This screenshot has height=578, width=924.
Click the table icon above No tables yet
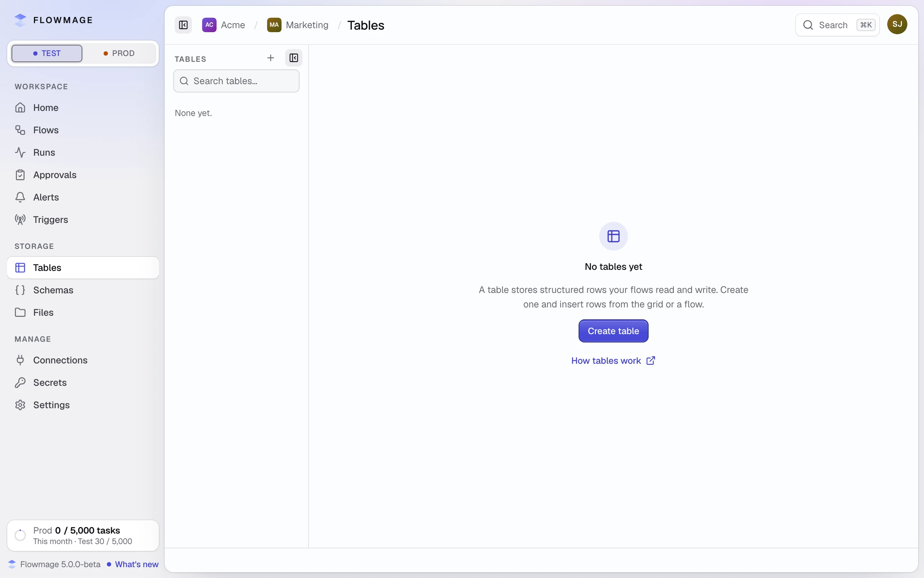click(614, 236)
